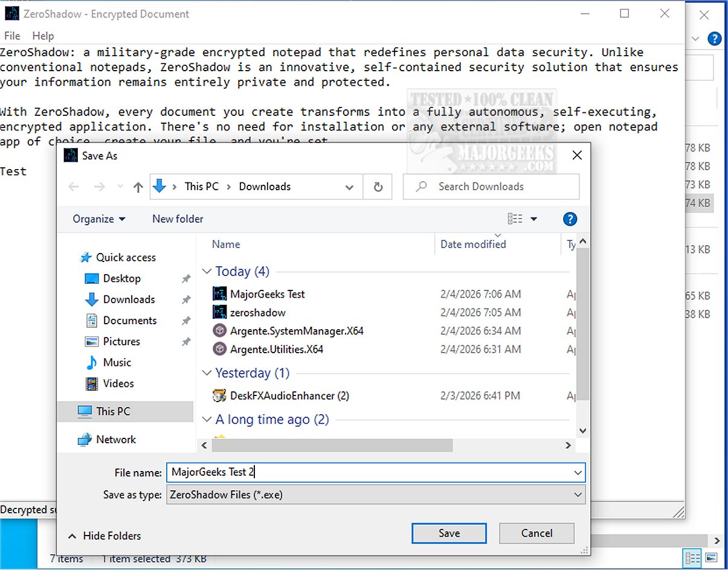
Task: Change the view layout icon
Action: pyautogui.click(x=515, y=219)
